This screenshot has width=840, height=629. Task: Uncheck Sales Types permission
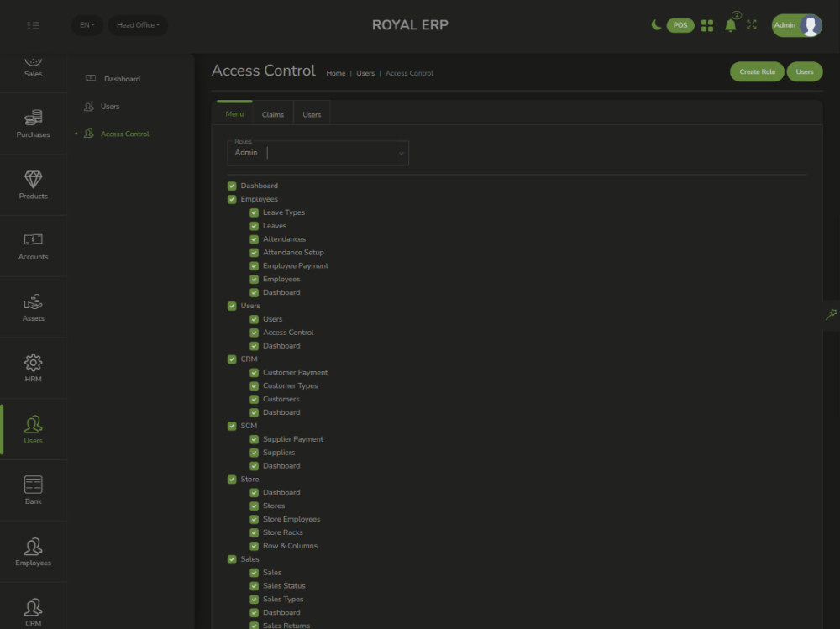tap(255, 600)
